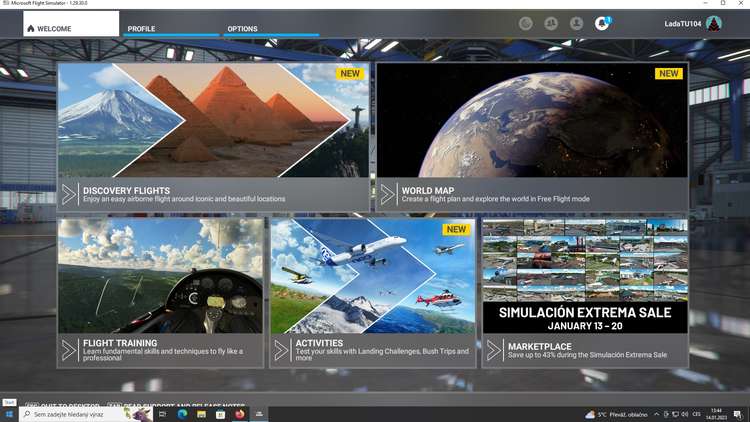Launch Microsoft Edge from the taskbar
Viewport: 750px width, 422px height.
182,414
